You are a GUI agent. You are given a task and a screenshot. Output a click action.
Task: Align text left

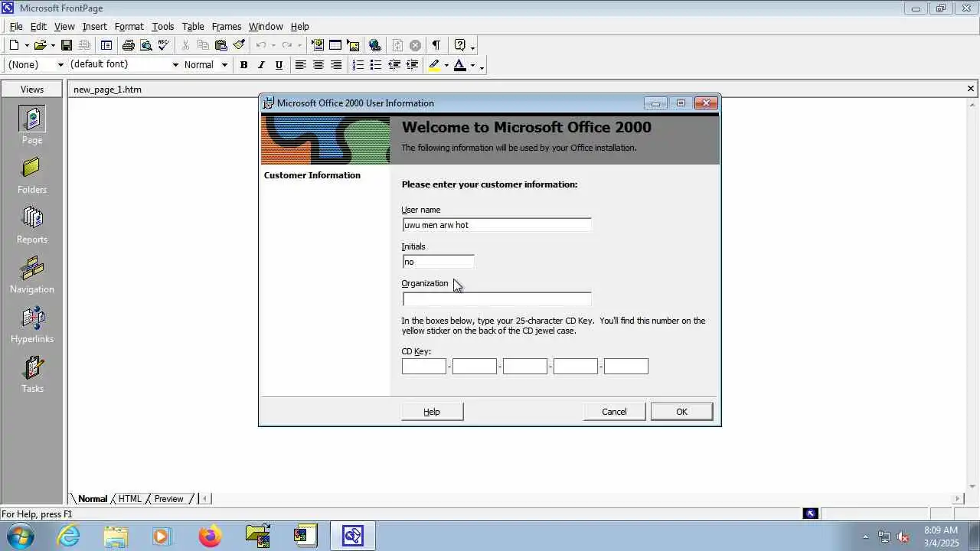tap(301, 65)
